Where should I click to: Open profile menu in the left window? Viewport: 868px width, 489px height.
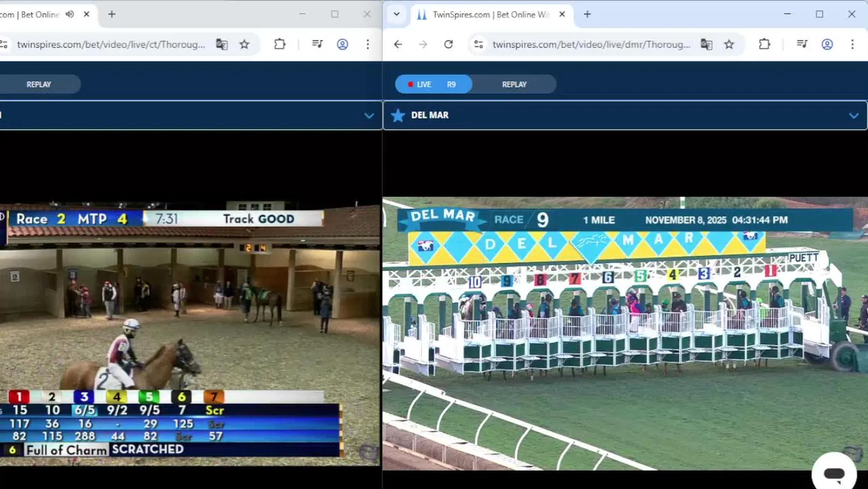tap(342, 44)
